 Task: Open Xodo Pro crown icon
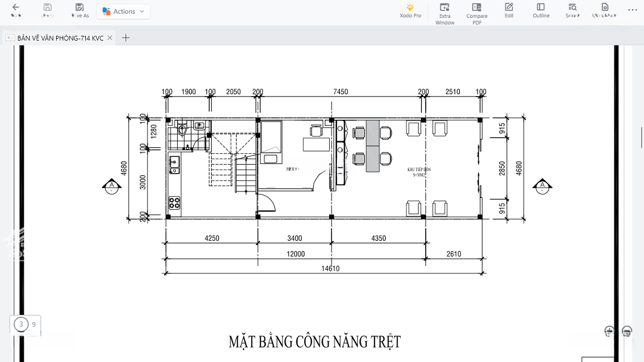[x=410, y=7]
